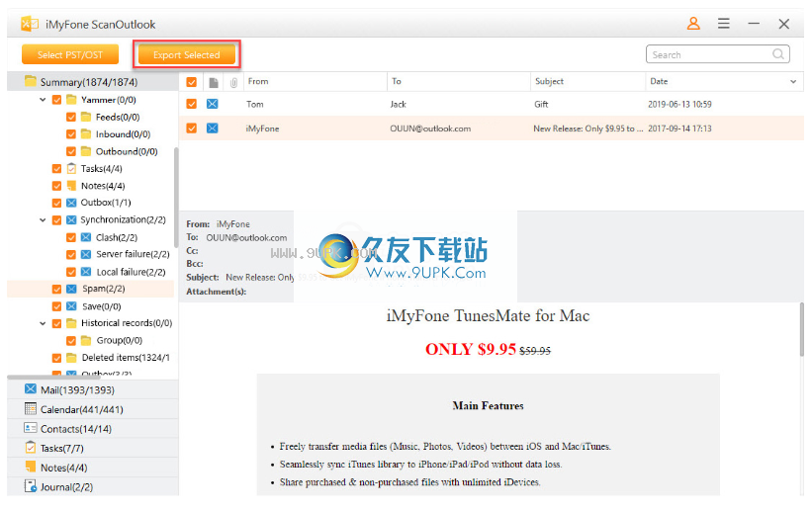The height and width of the screenshot is (512, 812).
Task: Sort by the From column header
Action: 315,82
